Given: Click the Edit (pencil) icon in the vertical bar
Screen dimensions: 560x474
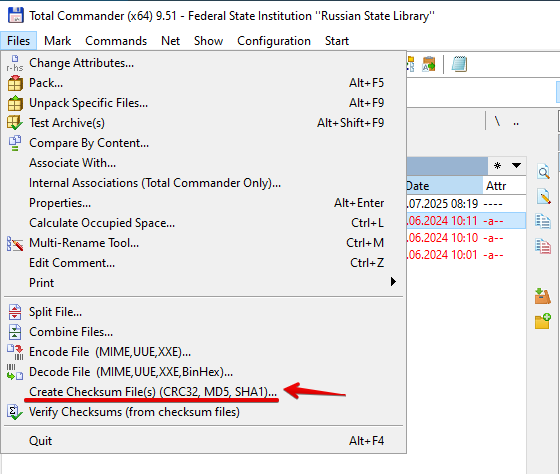Looking at the screenshot, I should point(543,196).
